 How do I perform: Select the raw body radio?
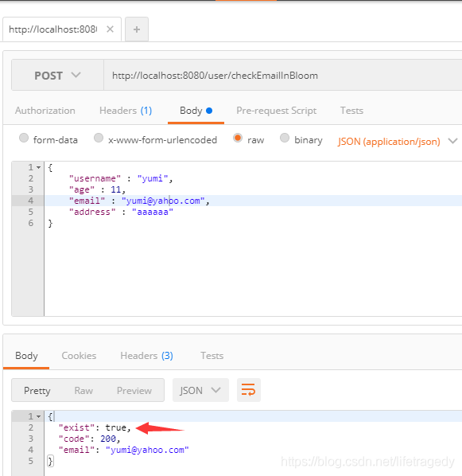click(x=238, y=139)
